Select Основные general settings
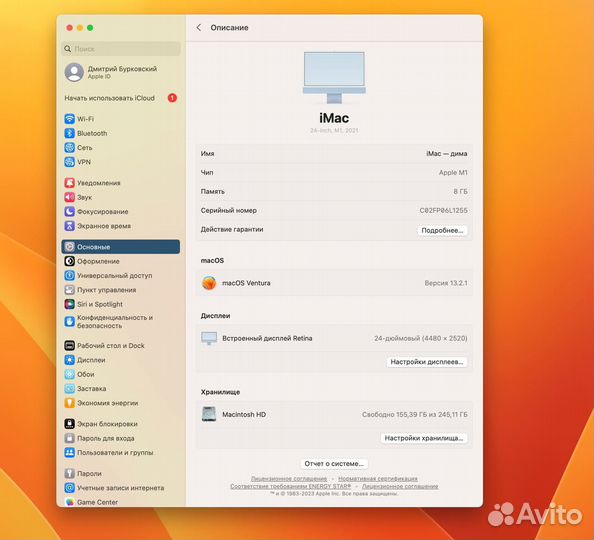 (x=120, y=247)
